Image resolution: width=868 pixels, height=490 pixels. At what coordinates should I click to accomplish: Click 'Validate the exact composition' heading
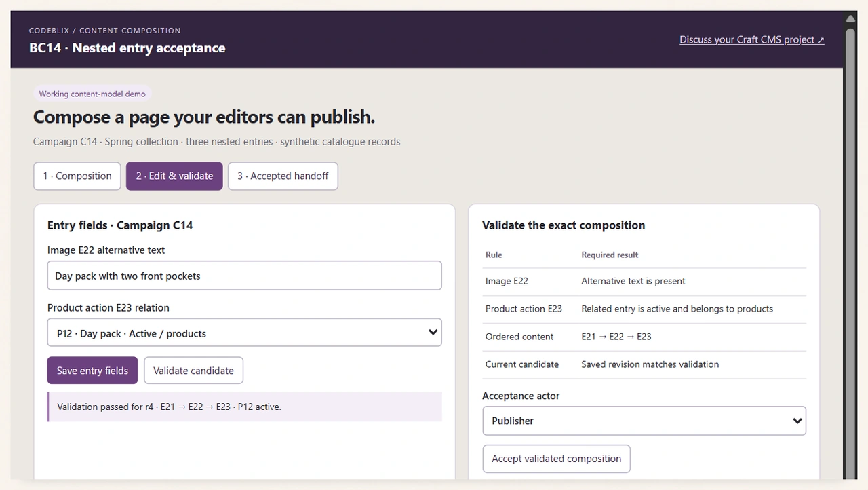pos(564,225)
